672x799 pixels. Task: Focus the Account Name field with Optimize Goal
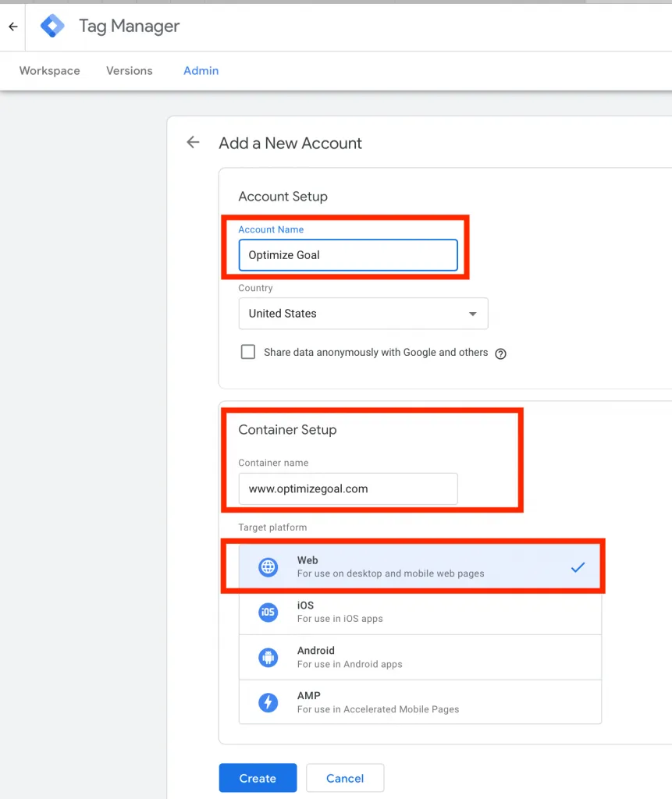coord(348,255)
